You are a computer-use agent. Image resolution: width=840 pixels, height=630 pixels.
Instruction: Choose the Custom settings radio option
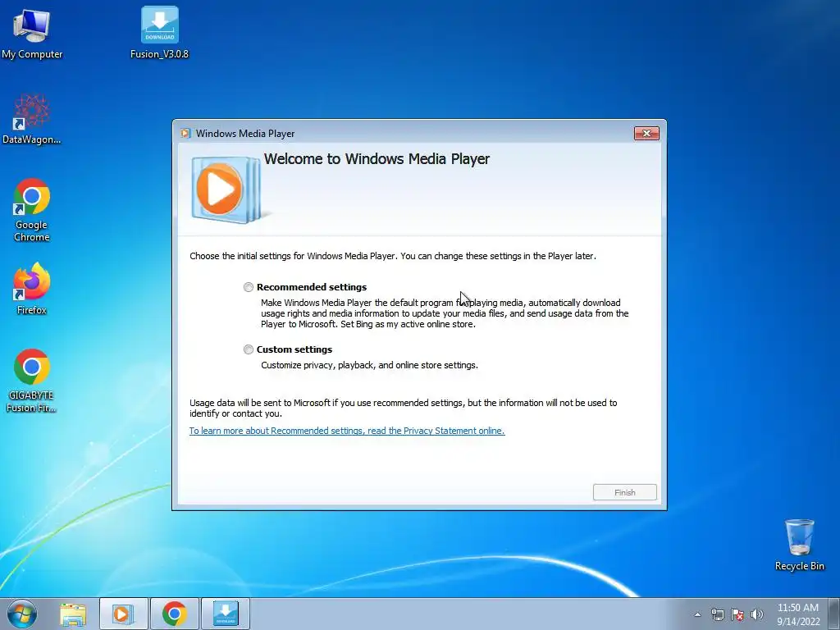coord(248,349)
